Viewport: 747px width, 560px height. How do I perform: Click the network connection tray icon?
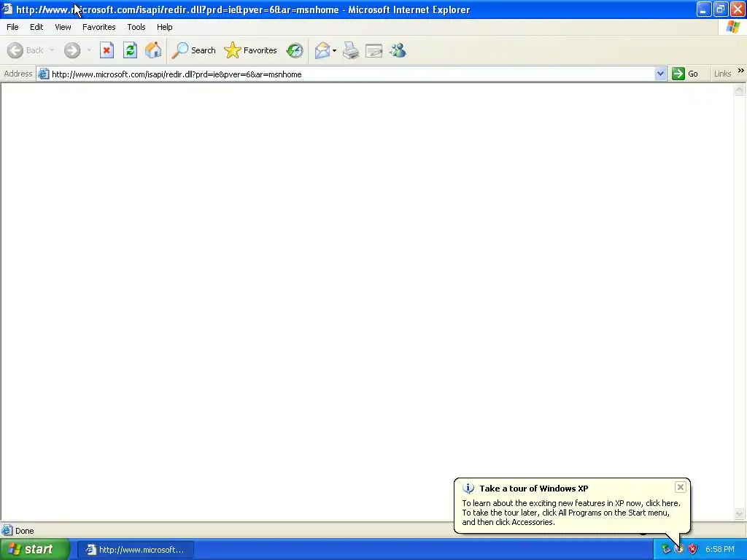[665, 549]
